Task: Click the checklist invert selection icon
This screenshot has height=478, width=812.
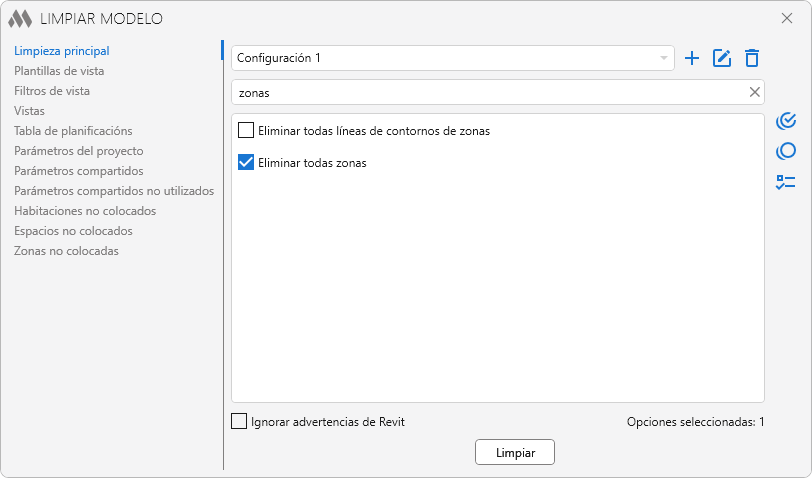Action: 786,182
